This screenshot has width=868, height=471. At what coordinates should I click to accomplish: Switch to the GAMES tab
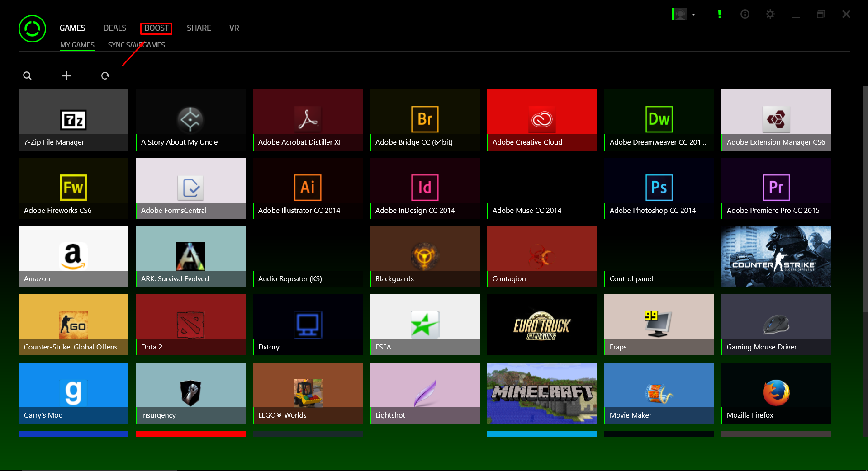coord(72,28)
